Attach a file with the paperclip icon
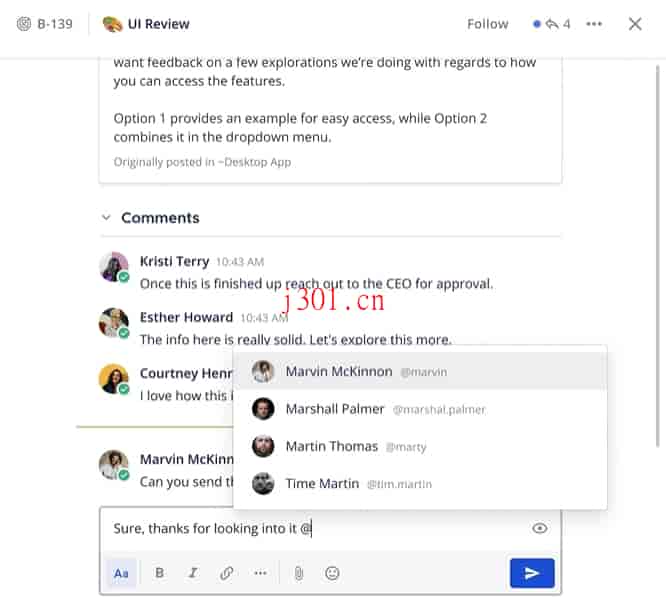 coord(299,573)
